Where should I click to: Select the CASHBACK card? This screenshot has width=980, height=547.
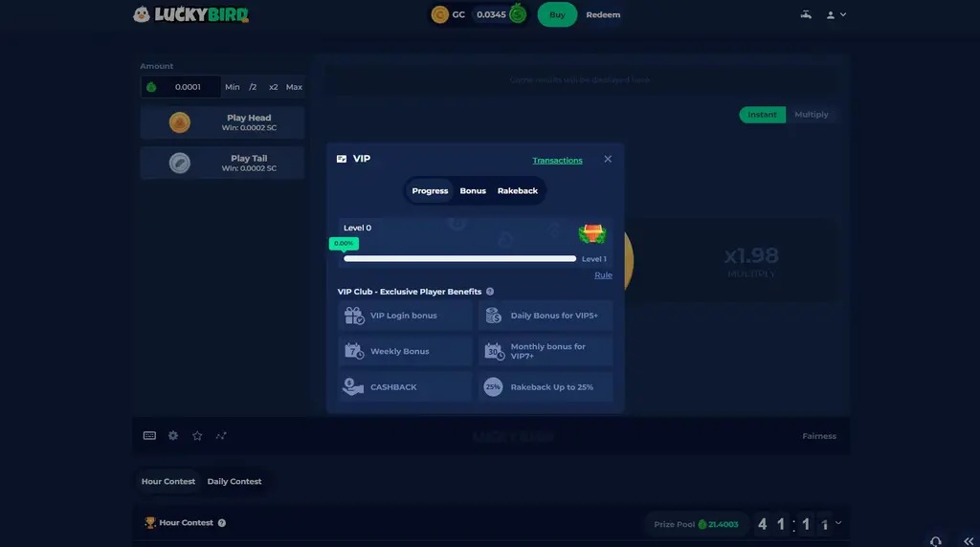click(405, 387)
